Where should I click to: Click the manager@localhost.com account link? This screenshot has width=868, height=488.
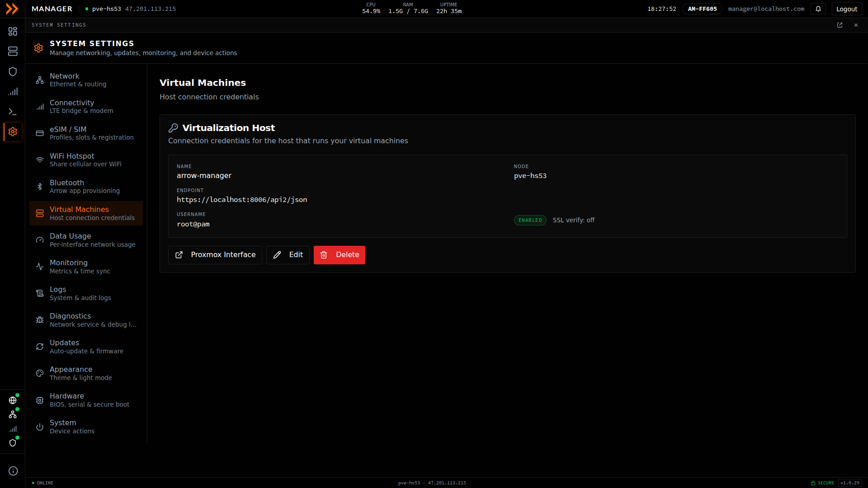(x=766, y=9)
